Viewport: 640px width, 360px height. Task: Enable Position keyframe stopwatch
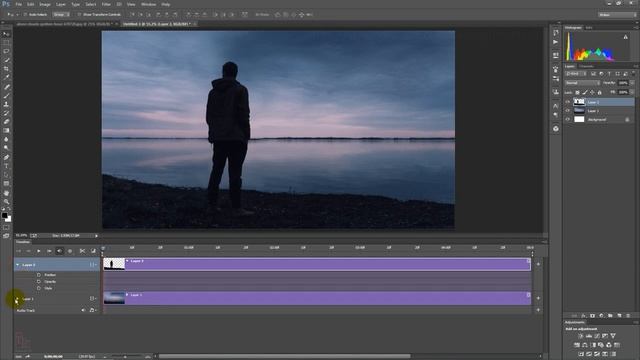pos(39,275)
